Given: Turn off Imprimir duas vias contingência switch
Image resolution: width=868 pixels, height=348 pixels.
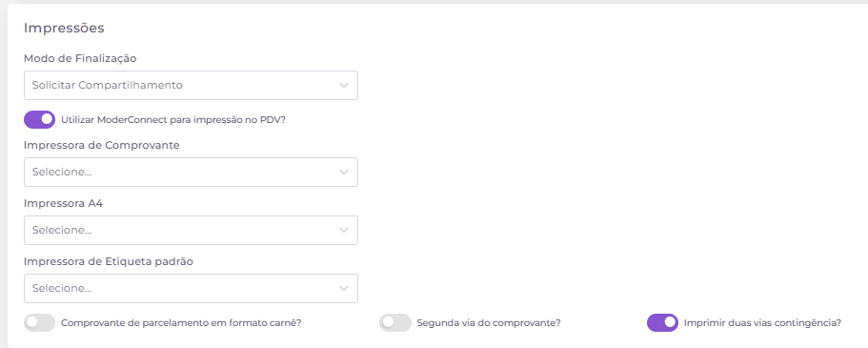Looking at the screenshot, I should tap(662, 322).
